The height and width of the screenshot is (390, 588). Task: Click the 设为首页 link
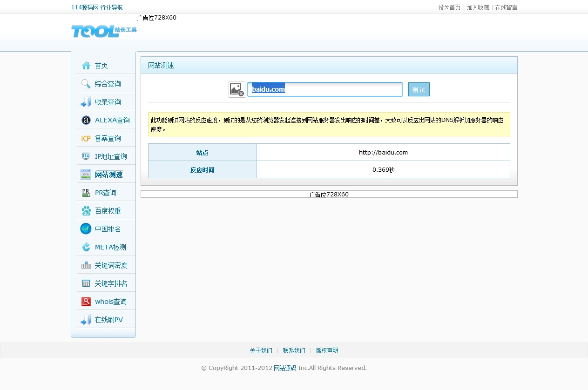click(x=450, y=7)
